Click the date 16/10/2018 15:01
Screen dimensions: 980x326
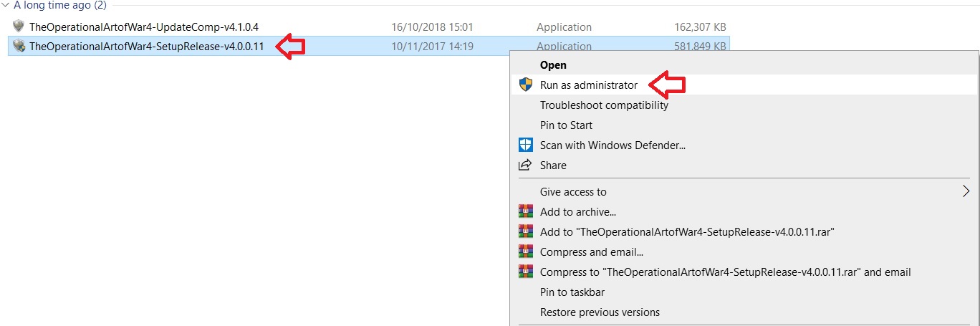tap(433, 27)
